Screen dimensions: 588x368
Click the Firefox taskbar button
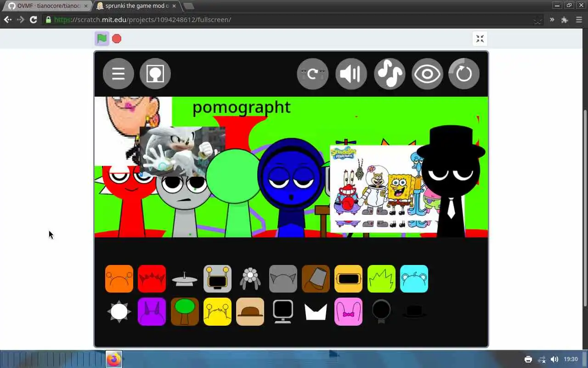114,359
